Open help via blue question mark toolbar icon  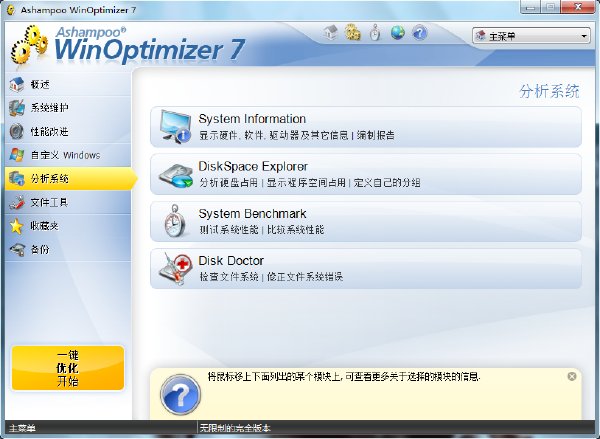pos(420,33)
